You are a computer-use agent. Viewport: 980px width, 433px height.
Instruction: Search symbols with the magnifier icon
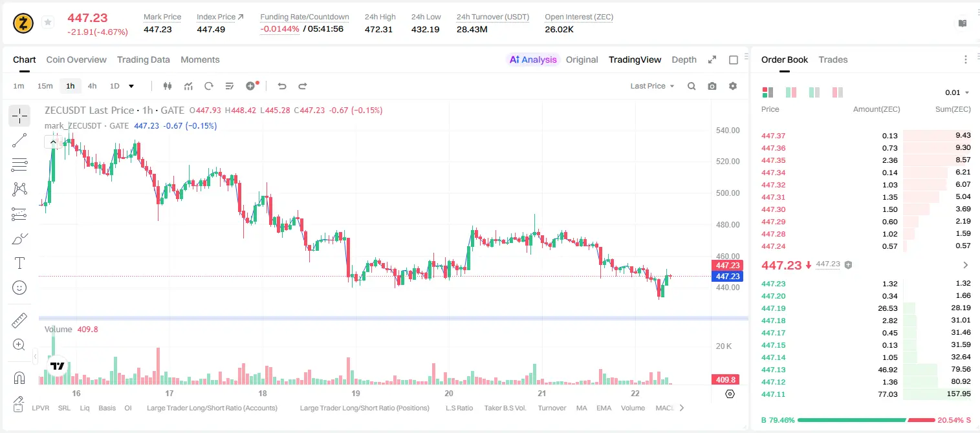point(691,86)
